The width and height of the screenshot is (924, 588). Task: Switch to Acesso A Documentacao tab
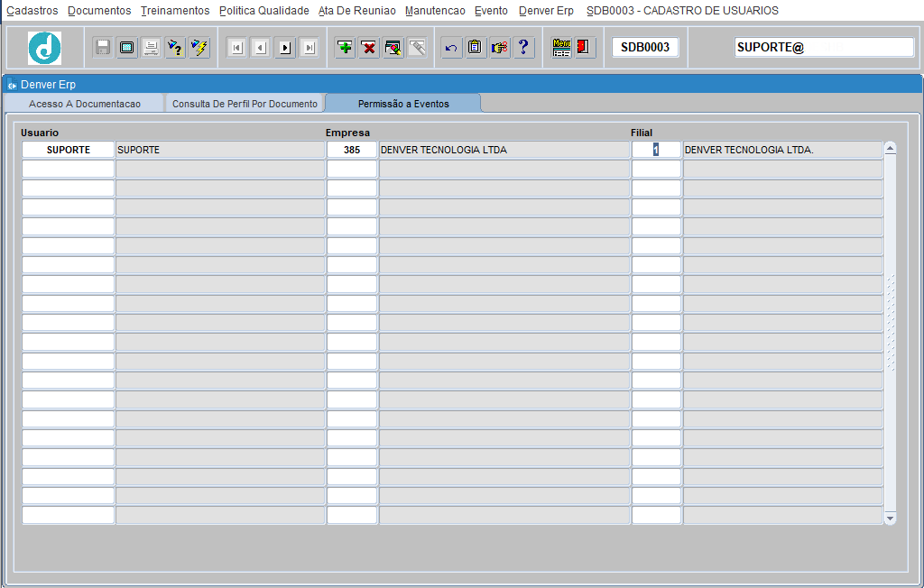85,104
